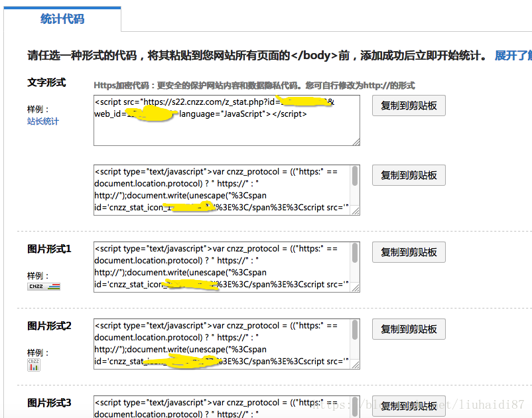Copy the 图片形式3 code to clipboard

(x=409, y=406)
